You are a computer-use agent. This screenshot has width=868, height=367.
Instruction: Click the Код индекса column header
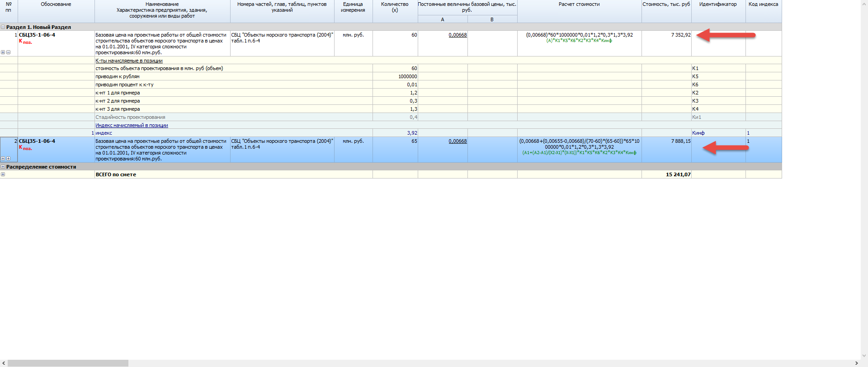764,11
